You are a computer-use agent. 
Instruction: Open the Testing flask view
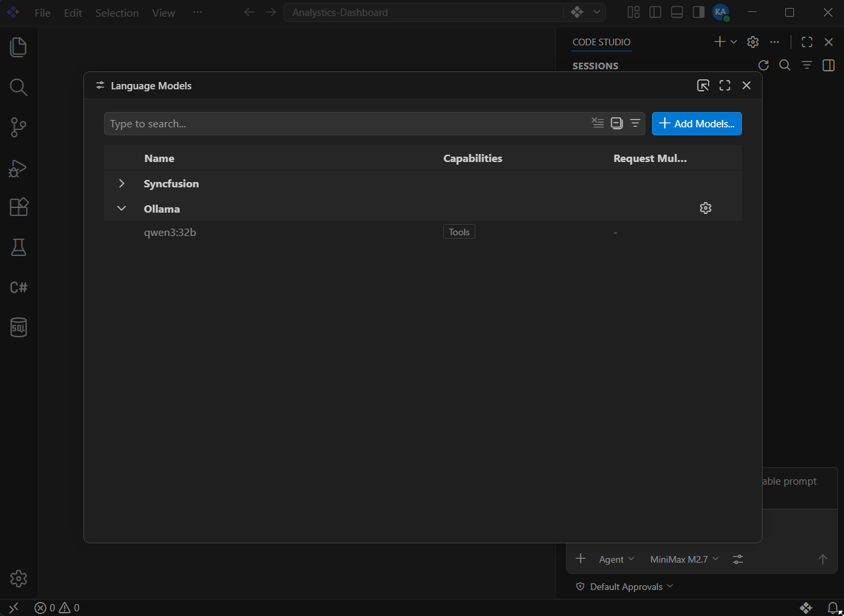19,247
